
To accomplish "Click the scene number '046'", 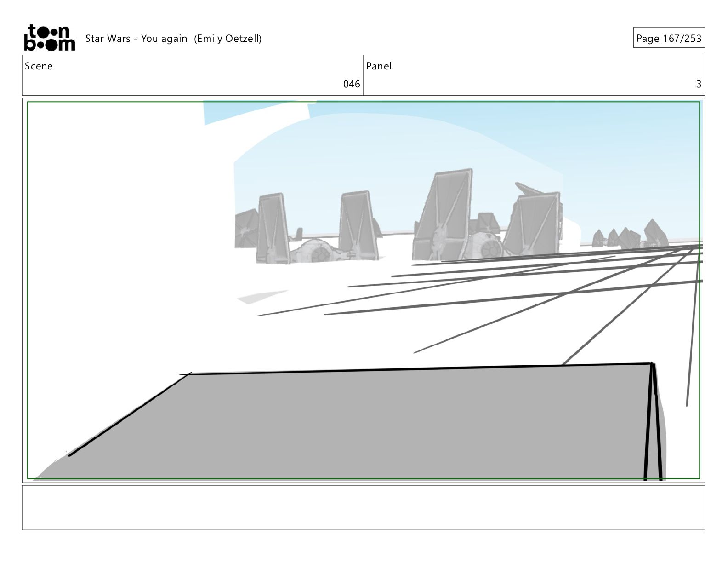I will (x=352, y=84).
